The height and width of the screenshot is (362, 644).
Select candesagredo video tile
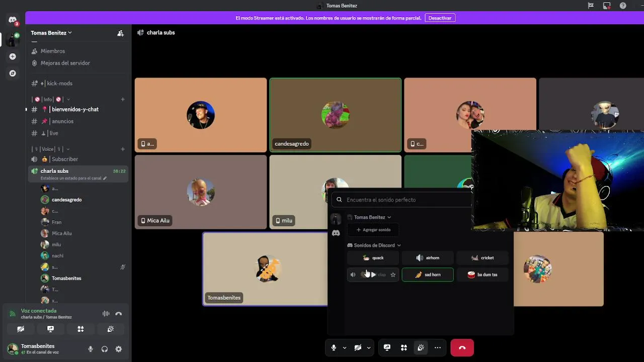[x=336, y=115]
